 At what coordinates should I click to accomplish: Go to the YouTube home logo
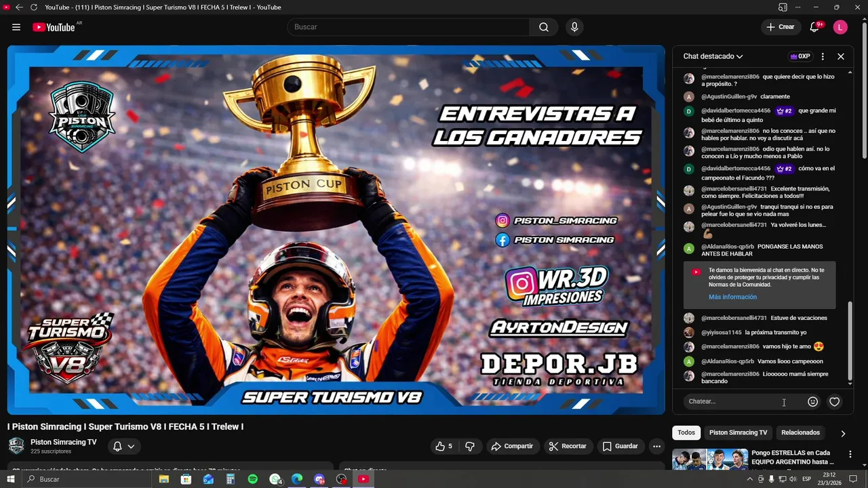(x=54, y=27)
